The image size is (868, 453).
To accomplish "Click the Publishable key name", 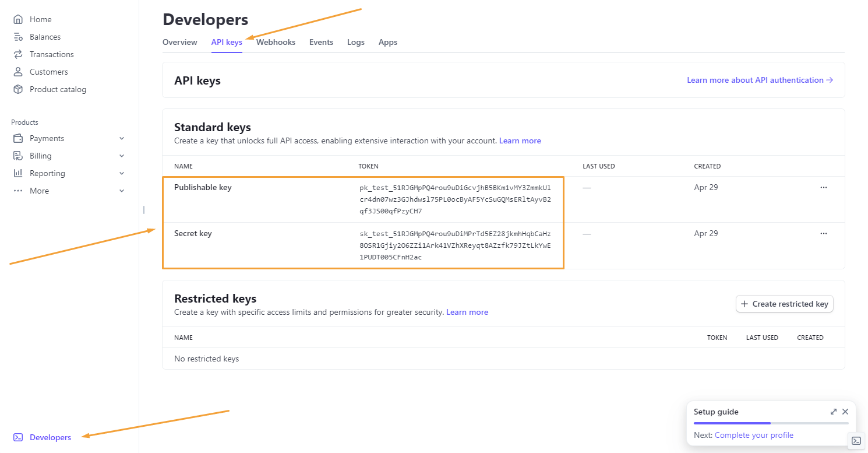I will [x=203, y=188].
